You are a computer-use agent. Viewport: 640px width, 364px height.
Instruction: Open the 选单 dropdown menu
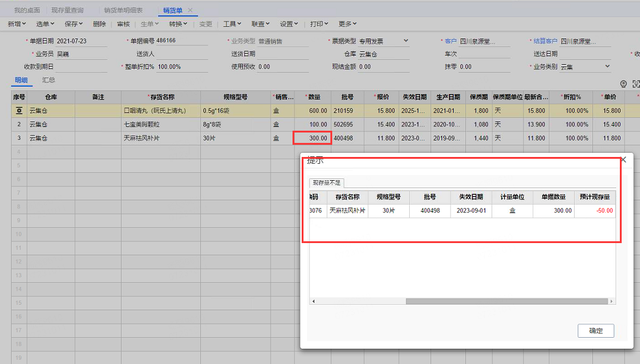(x=45, y=24)
